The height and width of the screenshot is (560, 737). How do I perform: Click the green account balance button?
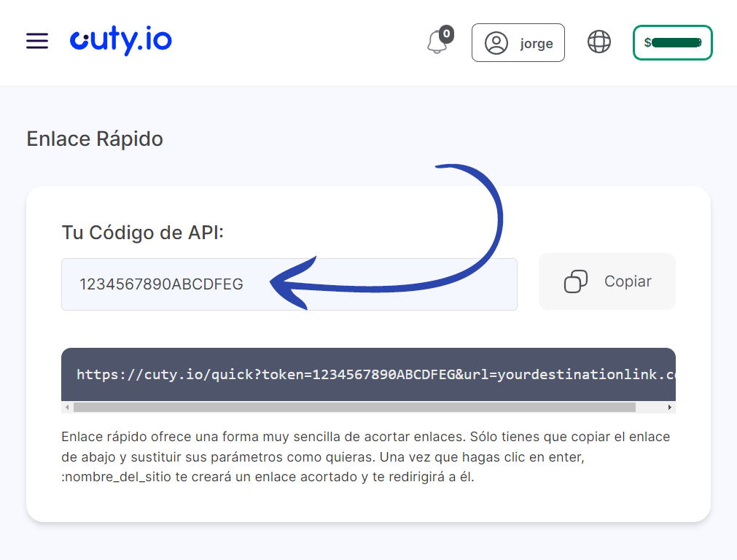tap(672, 42)
